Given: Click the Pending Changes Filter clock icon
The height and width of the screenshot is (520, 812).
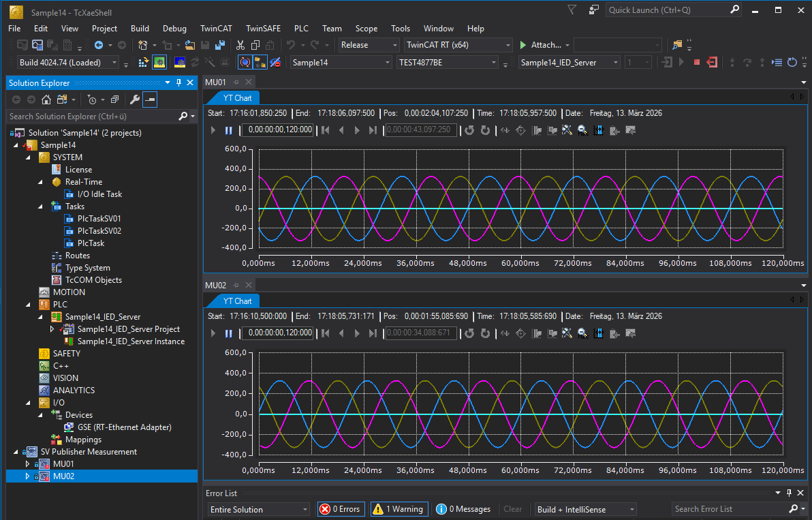Looking at the screenshot, I should [92, 100].
